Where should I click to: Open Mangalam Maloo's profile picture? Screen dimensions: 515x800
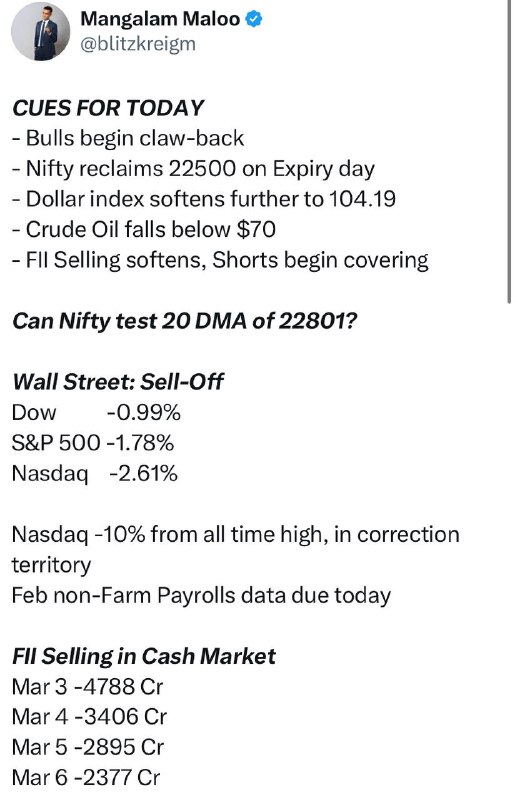[x=40, y=32]
